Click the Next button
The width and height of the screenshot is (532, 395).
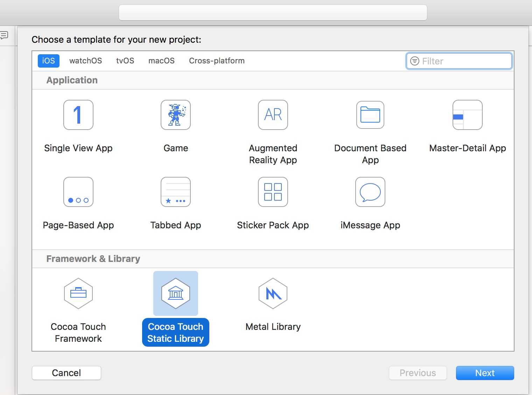pos(485,373)
